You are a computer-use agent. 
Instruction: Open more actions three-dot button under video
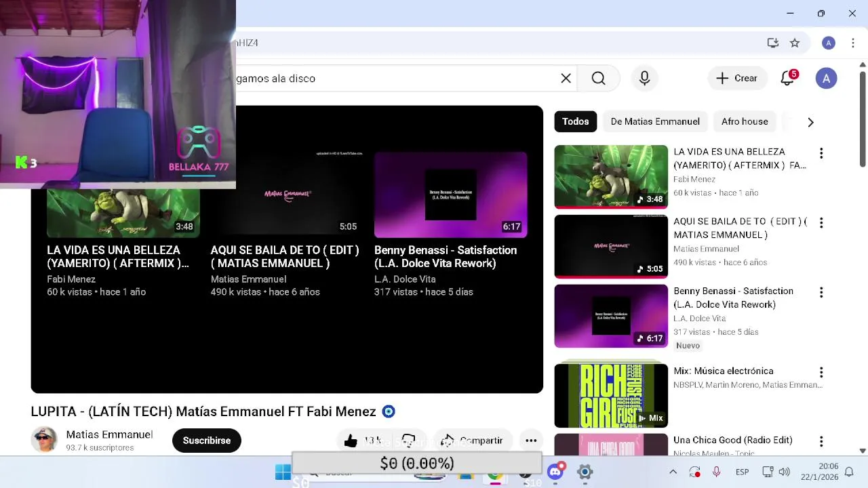[531, 441]
